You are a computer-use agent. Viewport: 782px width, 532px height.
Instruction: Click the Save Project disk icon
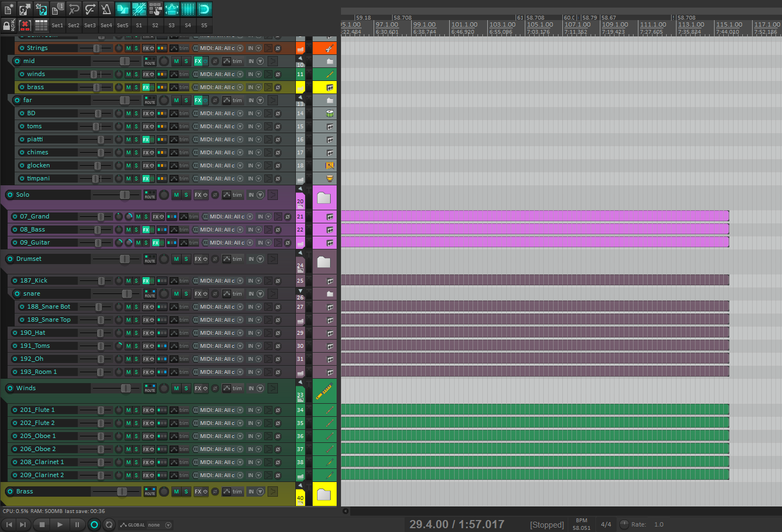tap(41, 9)
